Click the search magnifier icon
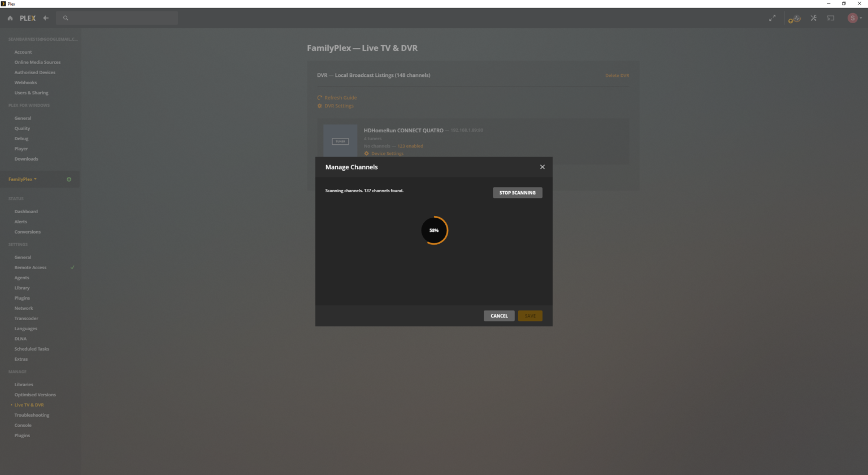This screenshot has height=475, width=868. [x=66, y=18]
